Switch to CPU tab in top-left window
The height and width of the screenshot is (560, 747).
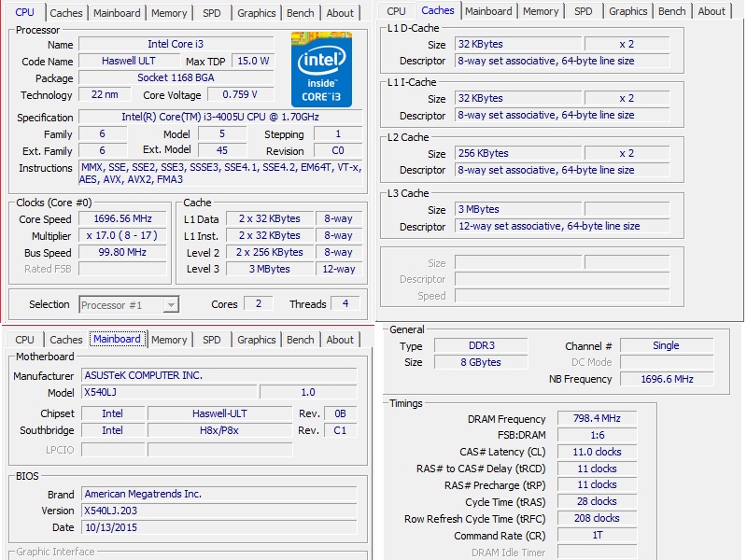[x=24, y=12]
